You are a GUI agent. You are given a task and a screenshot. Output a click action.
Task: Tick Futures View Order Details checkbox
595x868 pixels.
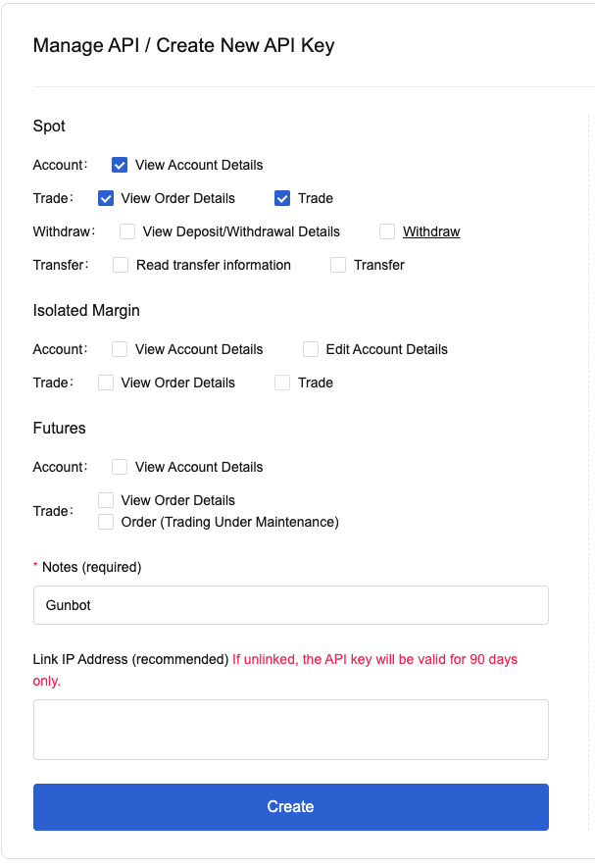pos(106,500)
